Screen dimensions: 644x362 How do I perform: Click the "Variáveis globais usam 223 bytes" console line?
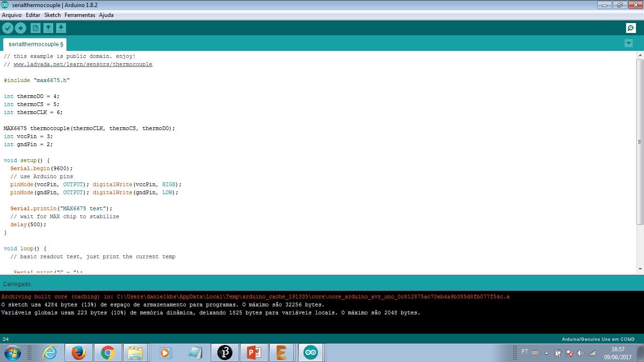(x=210, y=313)
